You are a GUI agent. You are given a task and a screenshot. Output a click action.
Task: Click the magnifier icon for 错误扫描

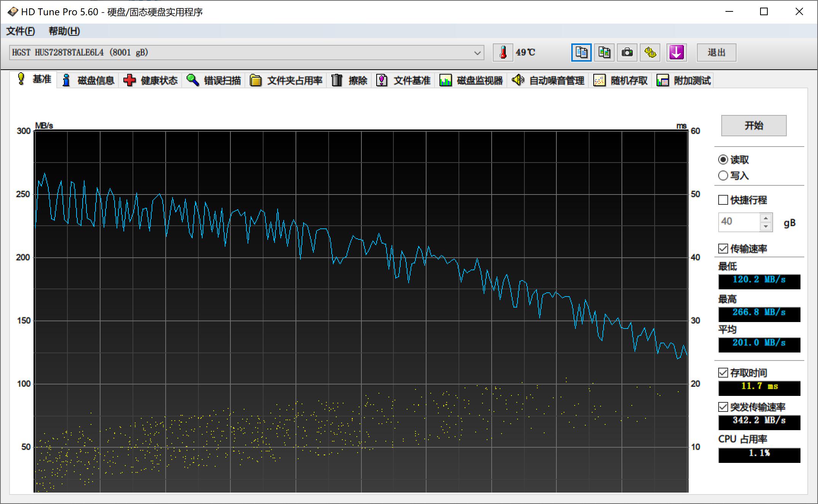coord(193,80)
